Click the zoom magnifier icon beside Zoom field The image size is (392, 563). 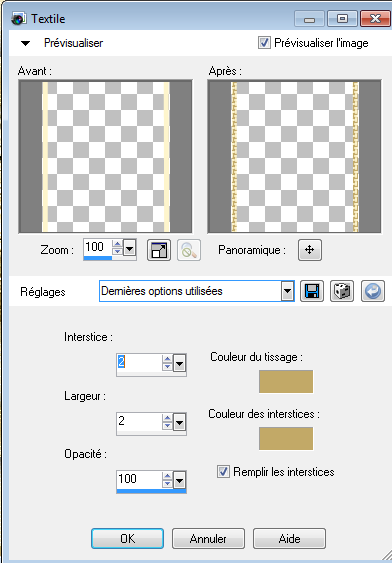click(189, 250)
